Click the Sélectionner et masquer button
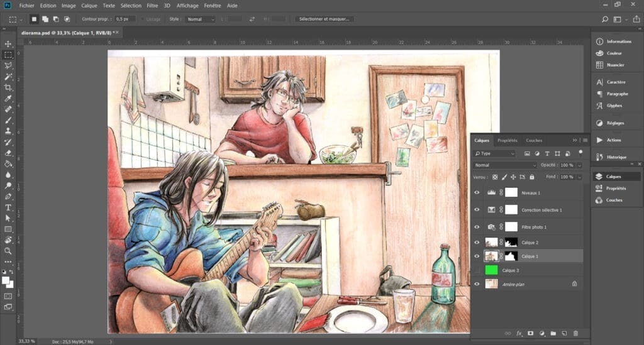644x345 pixels. pyautogui.click(x=325, y=19)
